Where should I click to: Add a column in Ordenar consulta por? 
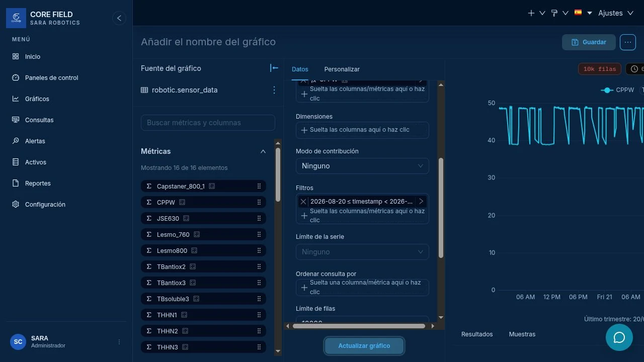tap(362, 288)
